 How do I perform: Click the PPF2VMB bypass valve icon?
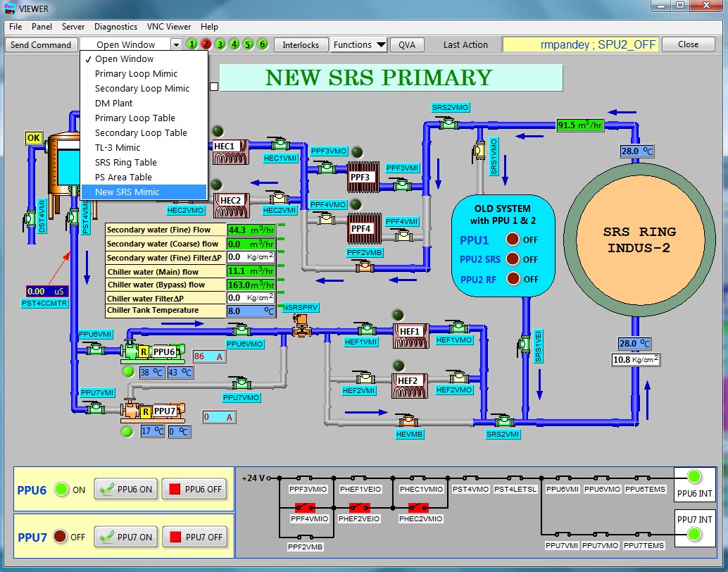tap(365, 267)
